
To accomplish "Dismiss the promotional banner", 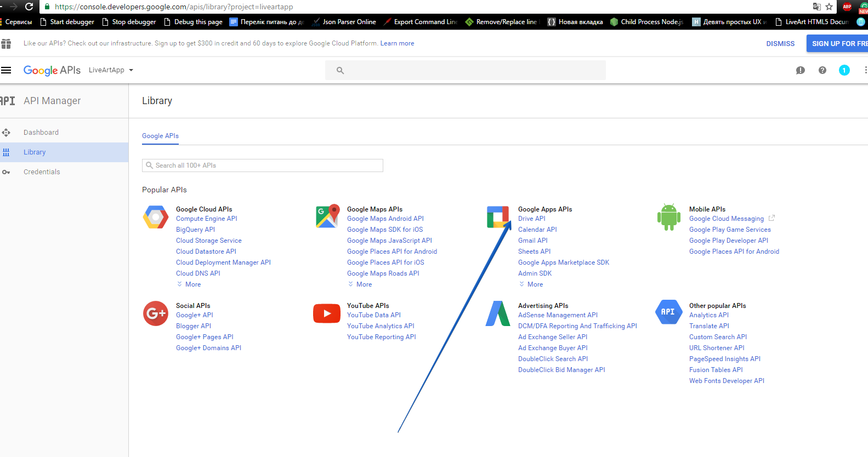I will coord(780,44).
